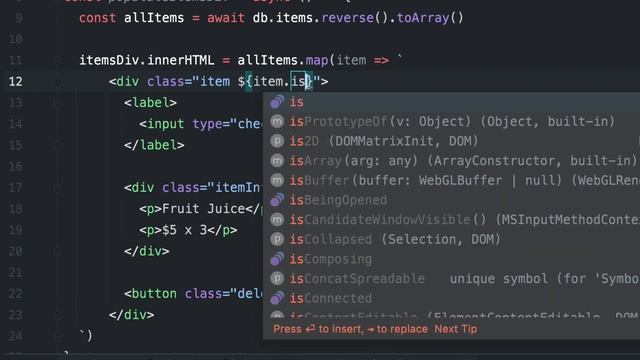640x360 pixels.
Task: Pick the is2D completion entry
Action: point(451,141)
